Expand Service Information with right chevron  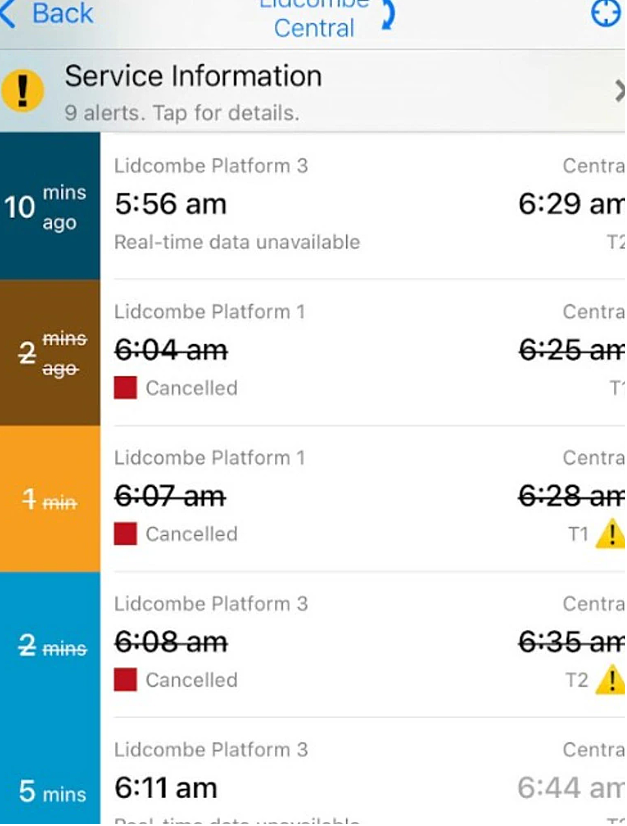[x=620, y=91]
